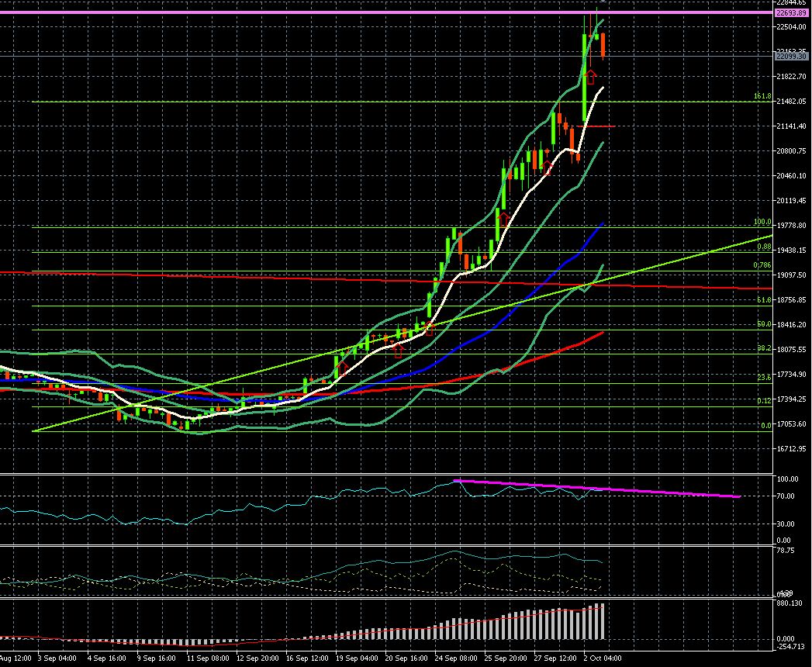Click the RSI 70.00 level label
812x667 pixels.
(786, 496)
